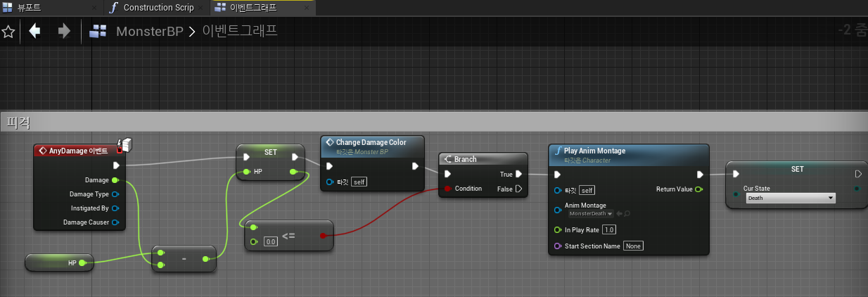Click the <= node red boolean output
The width and height of the screenshot is (868, 297).
(x=323, y=235)
